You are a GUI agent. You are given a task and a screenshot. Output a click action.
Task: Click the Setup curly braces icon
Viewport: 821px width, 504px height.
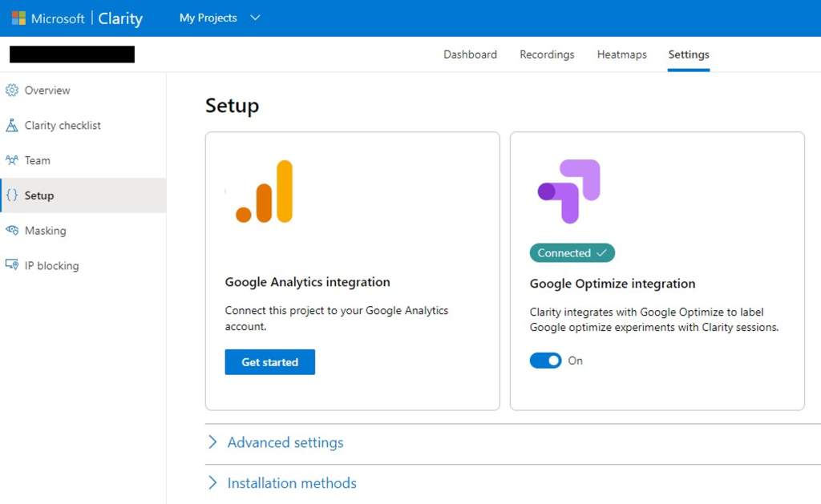(11, 196)
